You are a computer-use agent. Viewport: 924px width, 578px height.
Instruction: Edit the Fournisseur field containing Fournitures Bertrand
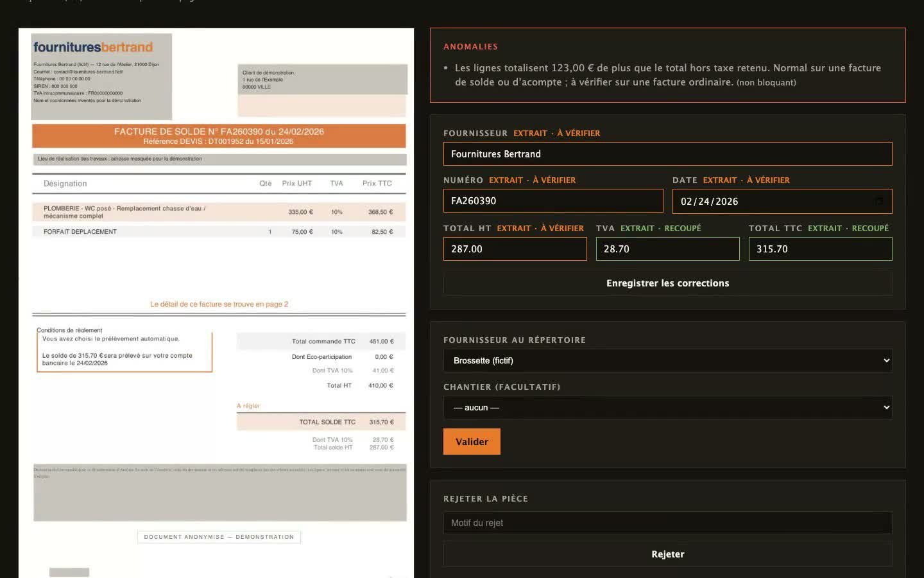(x=667, y=154)
